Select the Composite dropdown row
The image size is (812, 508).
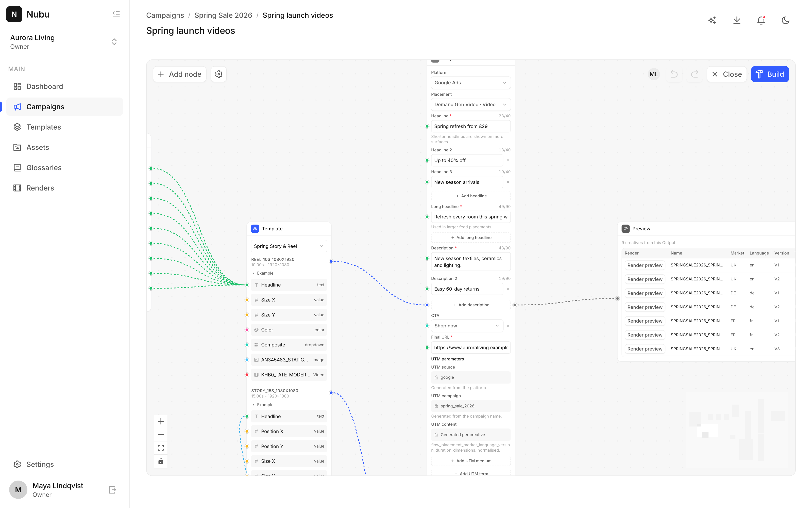pos(289,345)
